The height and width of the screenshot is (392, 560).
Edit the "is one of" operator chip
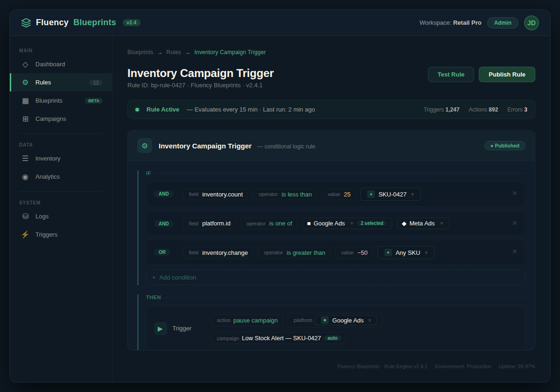click(x=269, y=224)
